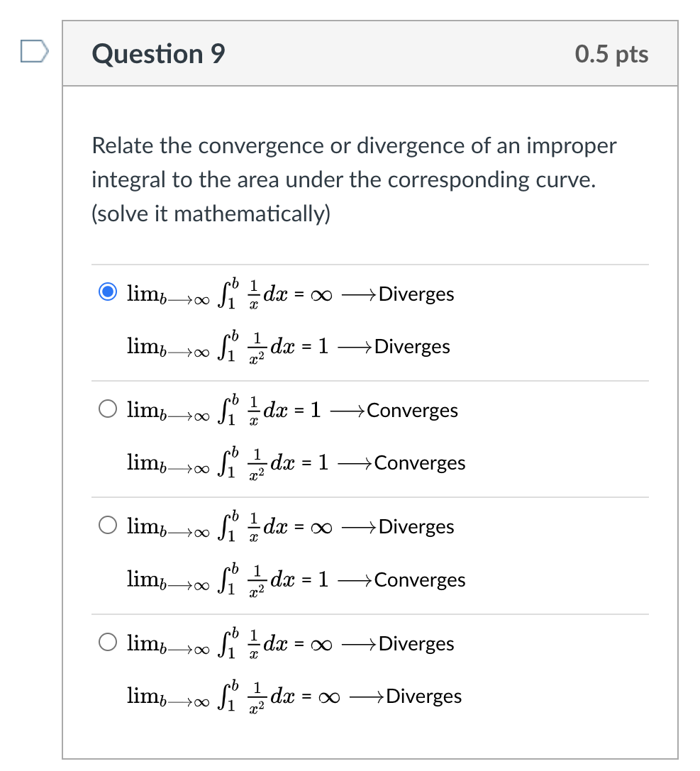Click the 0.5 pts label
This screenshot has width=700, height=771.
click(611, 53)
